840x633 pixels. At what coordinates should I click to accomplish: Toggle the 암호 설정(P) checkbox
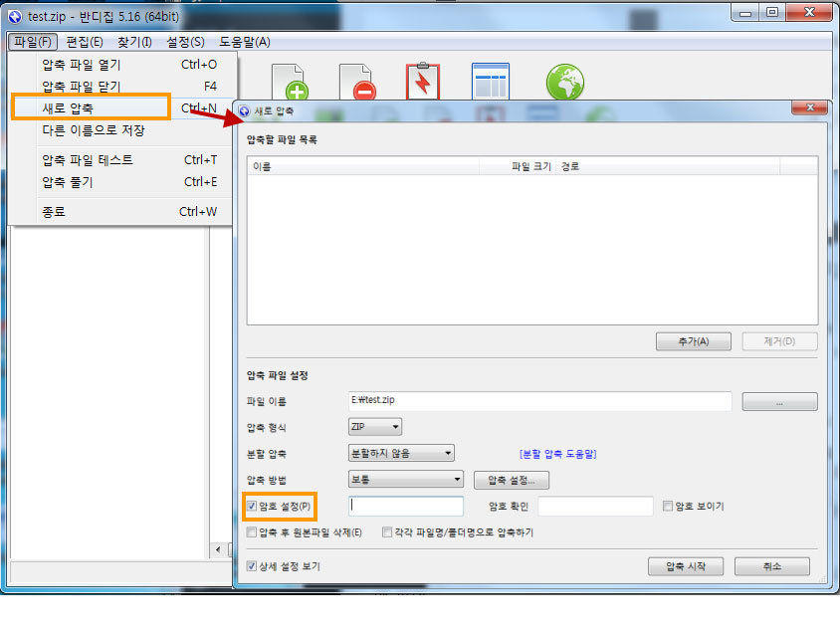pyautogui.click(x=251, y=506)
